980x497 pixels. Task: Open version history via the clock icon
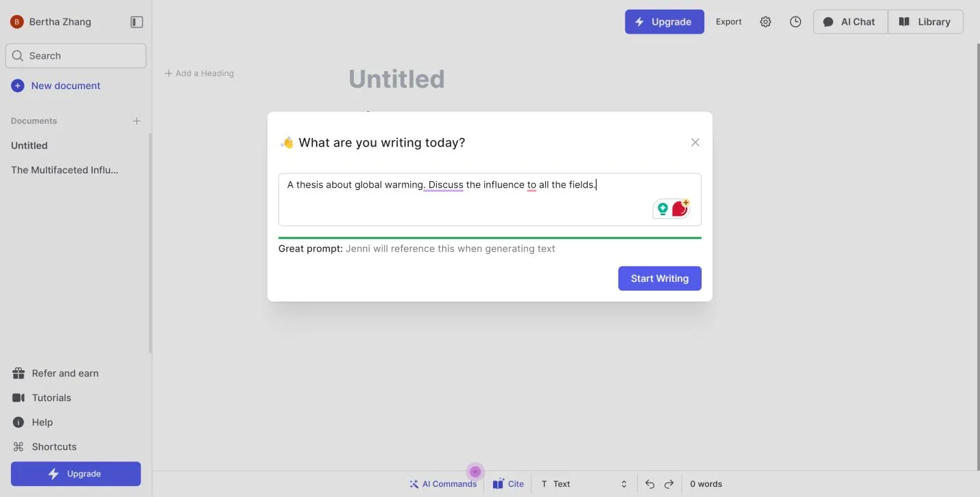coord(795,21)
